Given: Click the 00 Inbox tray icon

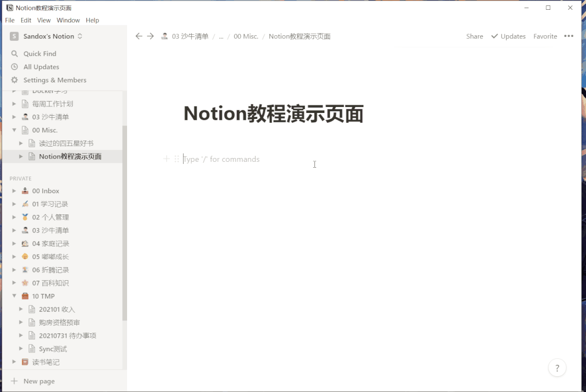Looking at the screenshot, I should coord(25,191).
